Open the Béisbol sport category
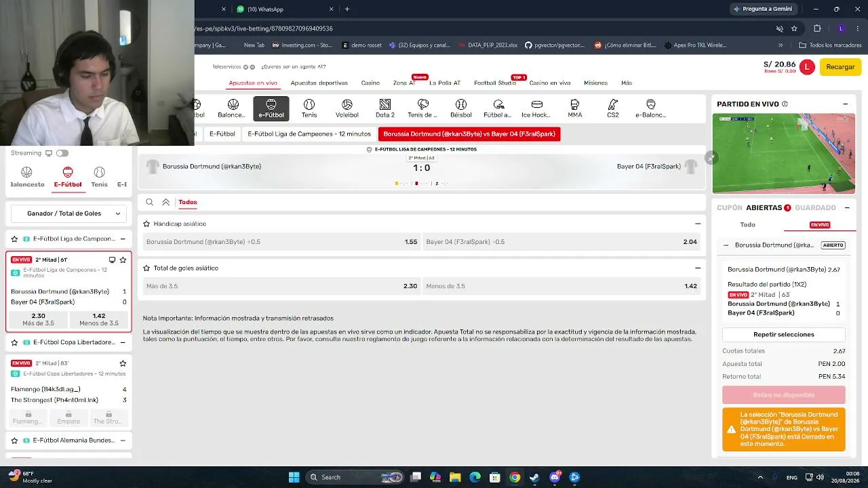Image resolution: width=868 pixels, height=488 pixels. [x=461, y=108]
